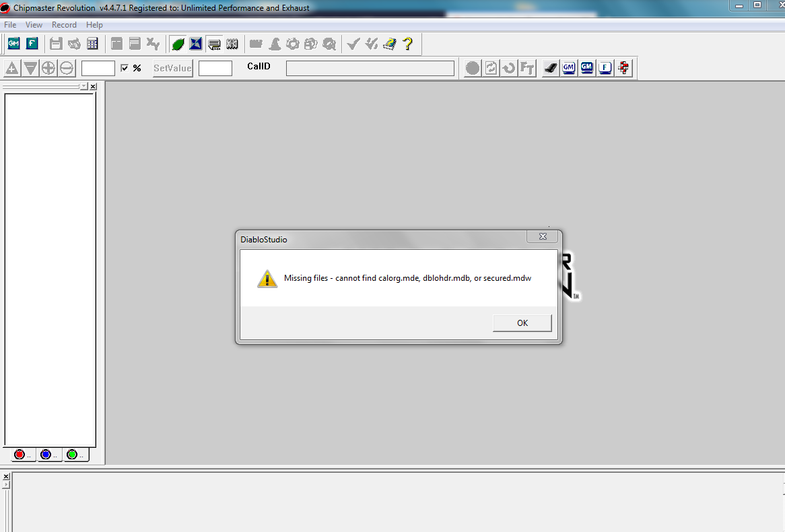Click the refresh document icon
This screenshot has height=532, width=785.
(491, 67)
